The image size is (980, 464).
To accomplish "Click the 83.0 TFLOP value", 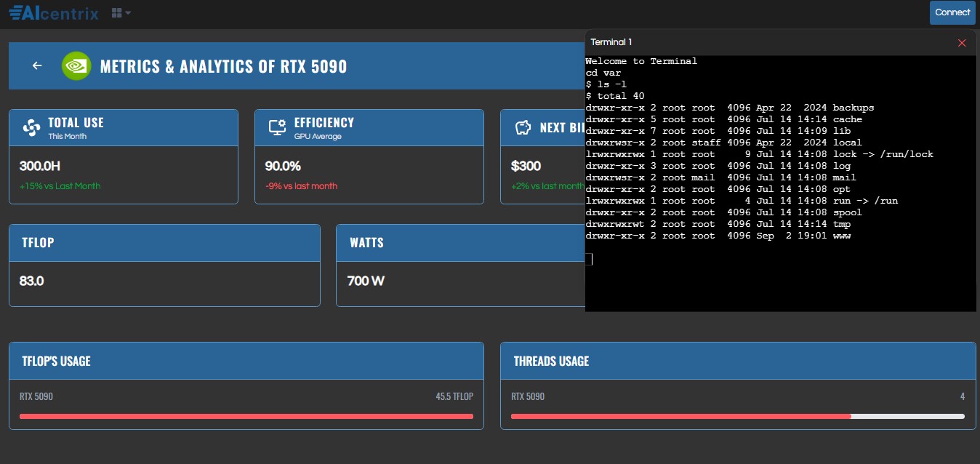I will 32,281.
